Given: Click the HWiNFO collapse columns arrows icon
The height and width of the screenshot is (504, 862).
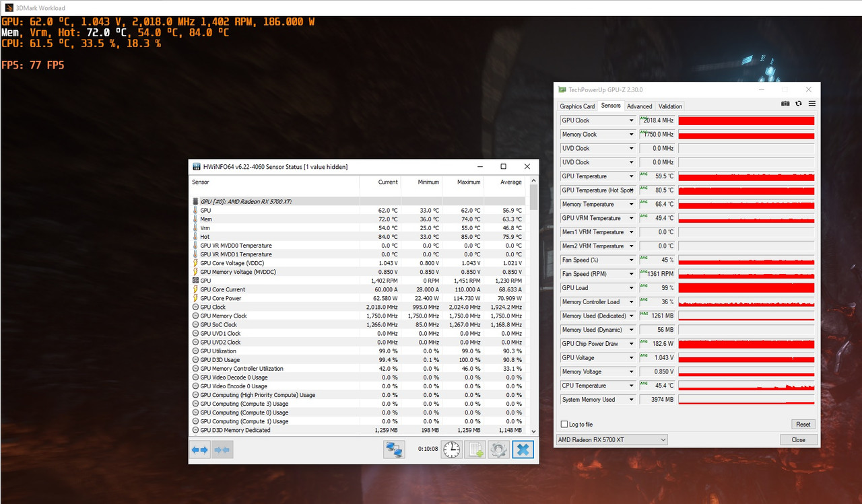Looking at the screenshot, I should click(x=222, y=449).
